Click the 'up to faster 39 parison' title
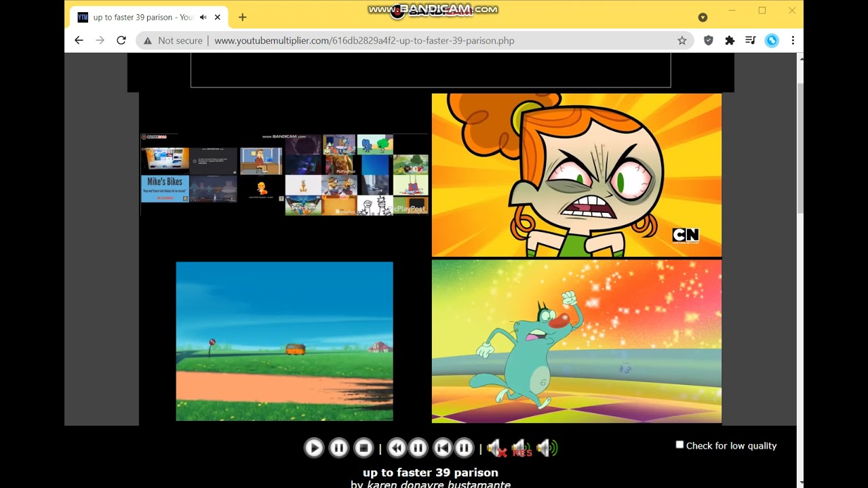Viewport: 868px width, 488px height. pyautogui.click(x=431, y=472)
